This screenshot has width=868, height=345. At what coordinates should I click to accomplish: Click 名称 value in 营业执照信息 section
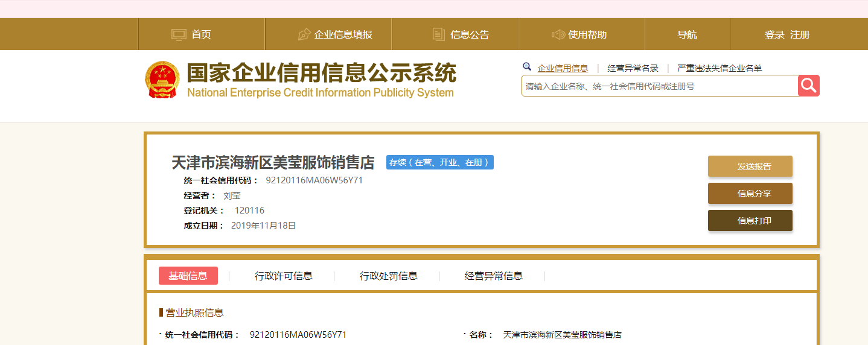point(563,335)
